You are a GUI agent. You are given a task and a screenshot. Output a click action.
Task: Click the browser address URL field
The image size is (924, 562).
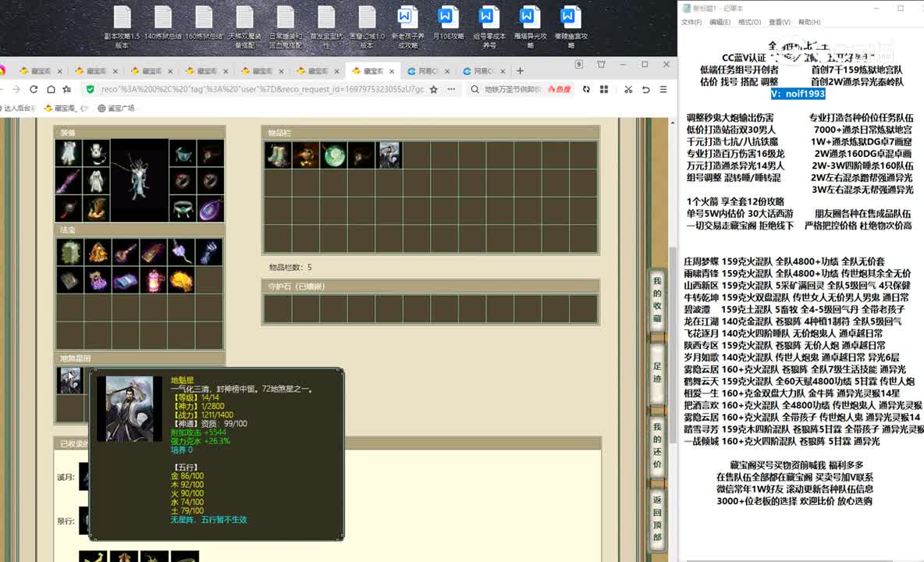coord(262,90)
